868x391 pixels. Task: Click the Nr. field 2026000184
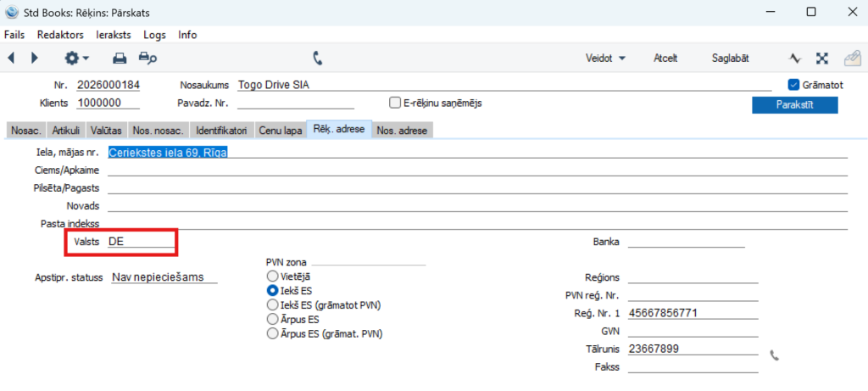pyautogui.click(x=108, y=86)
